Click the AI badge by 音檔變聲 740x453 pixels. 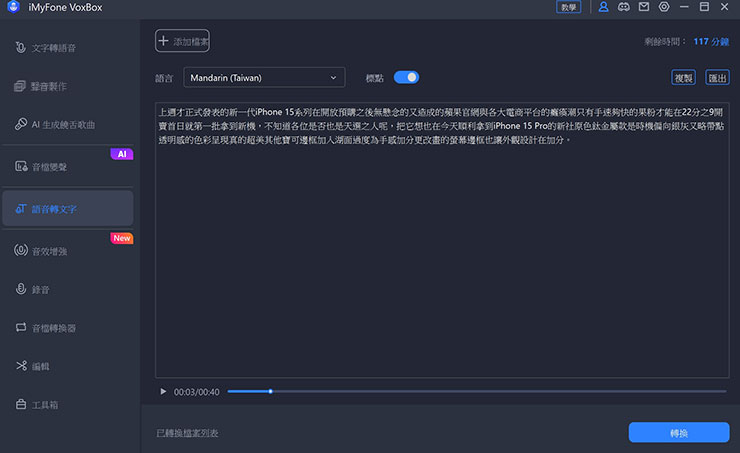(122, 154)
